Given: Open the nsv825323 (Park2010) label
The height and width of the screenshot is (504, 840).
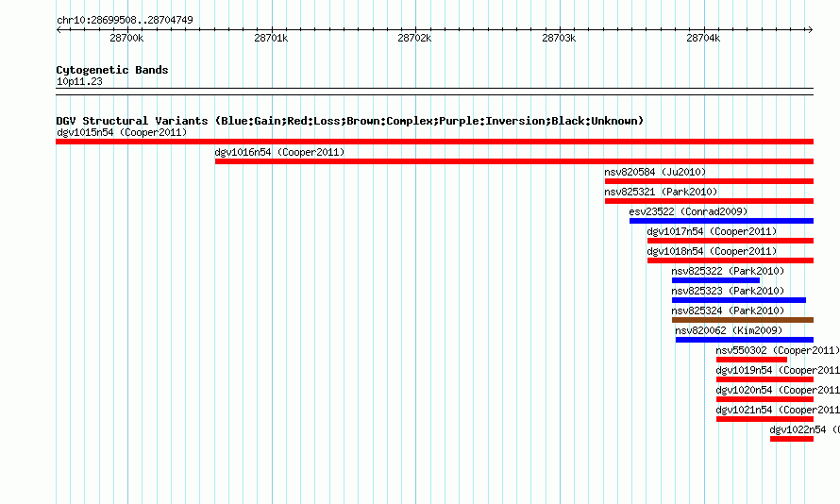Looking at the screenshot, I should [x=728, y=291].
